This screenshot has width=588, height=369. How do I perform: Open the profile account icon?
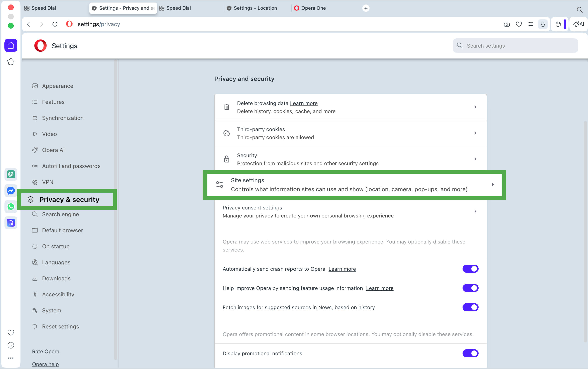[x=543, y=24]
